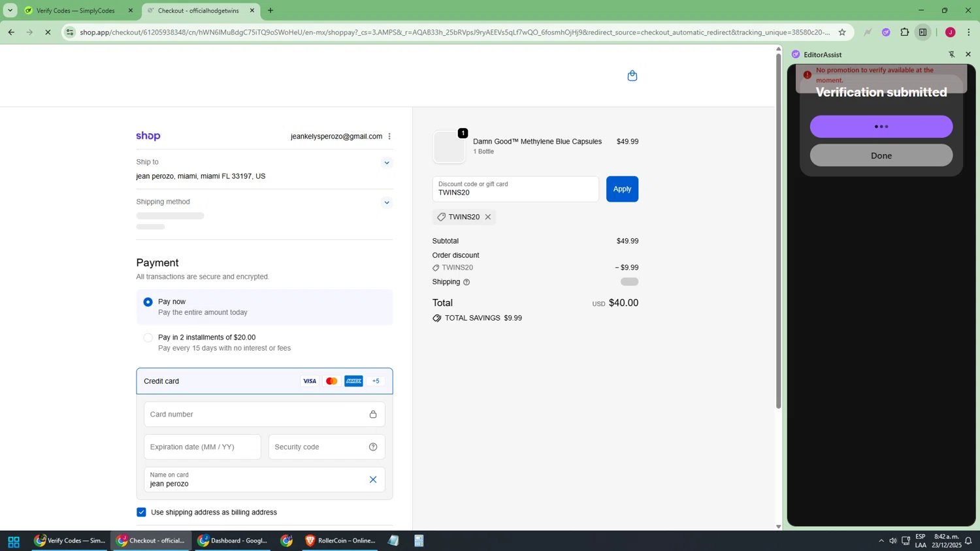Select Pay in 2 installments option
This screenshot has height=551, width=980.
[148, 338]
